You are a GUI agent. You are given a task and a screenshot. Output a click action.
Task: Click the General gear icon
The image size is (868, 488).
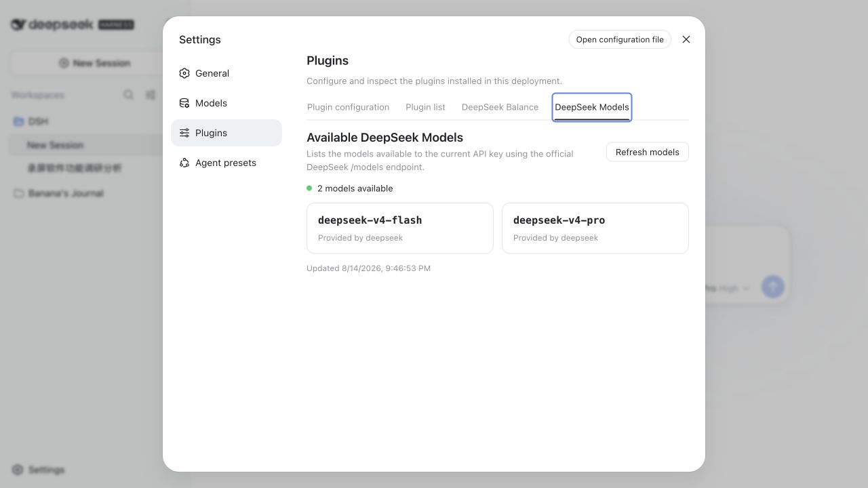(x=184, y=73)
